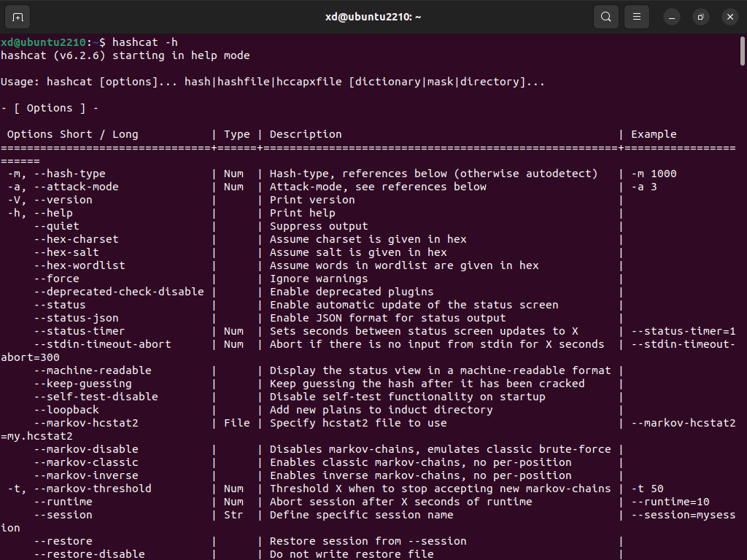Click the vertical scrollbar handle
The image size is (747, 560).
(742, 52)
